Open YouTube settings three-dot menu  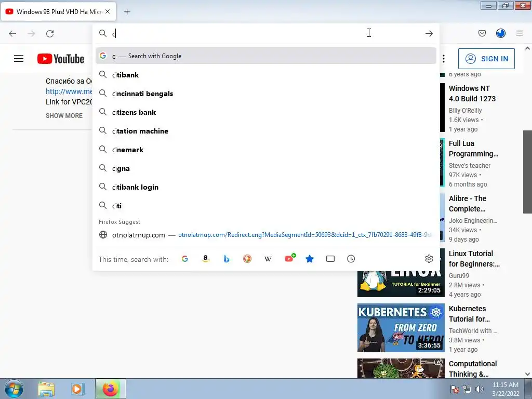[444, 59]
